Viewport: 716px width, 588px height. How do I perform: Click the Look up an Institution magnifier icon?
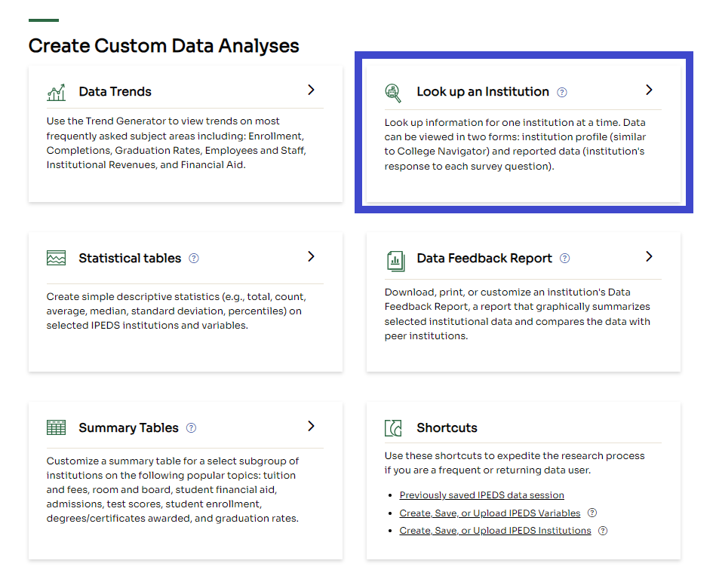(392, 93)
